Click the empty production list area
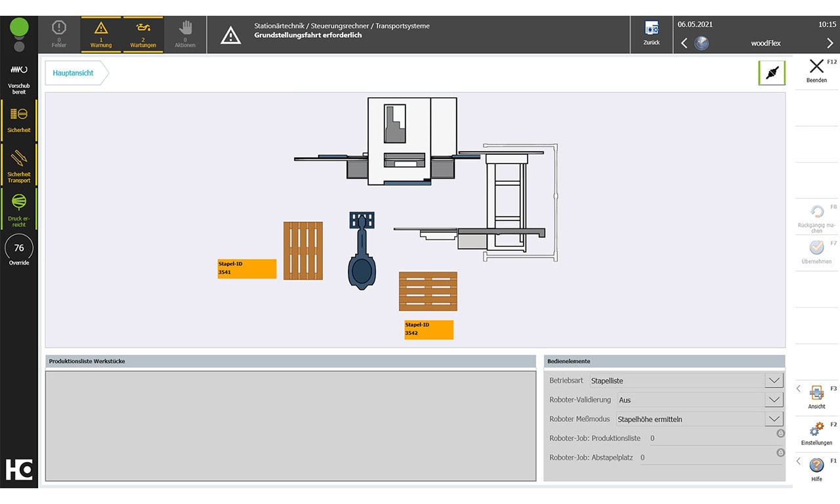840x504 pixels. pos(291,425)
